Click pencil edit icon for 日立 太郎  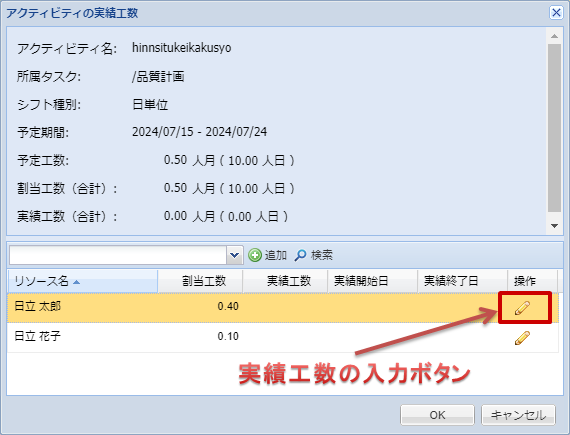522,307
